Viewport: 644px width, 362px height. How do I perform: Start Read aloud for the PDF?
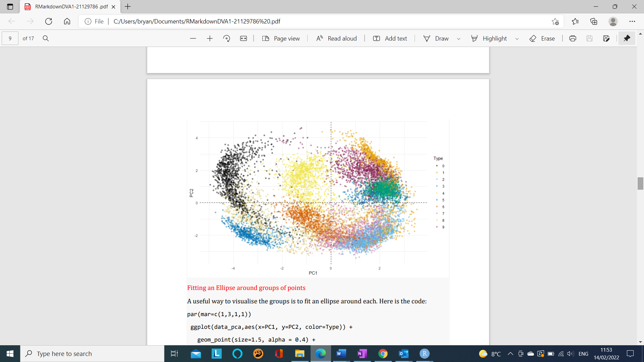click(336, 38)
